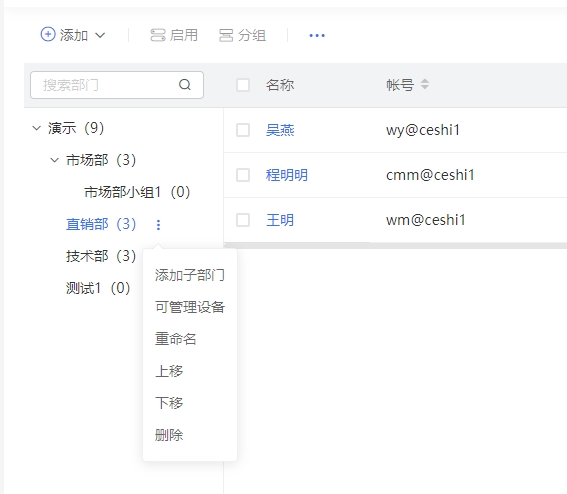Image resolution: width=567 pixels, height=494 pixels.
Task: Toggle the select-all checkbox in header
Action: point(243,85)
